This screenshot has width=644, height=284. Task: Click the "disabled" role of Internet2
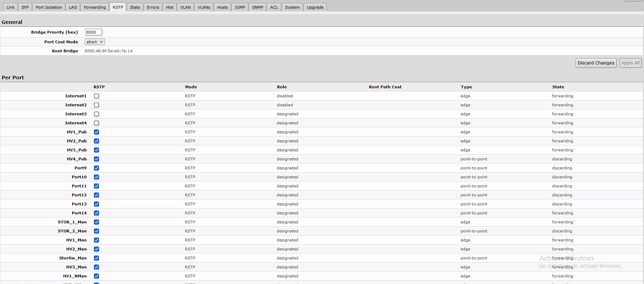pos(285,105)
